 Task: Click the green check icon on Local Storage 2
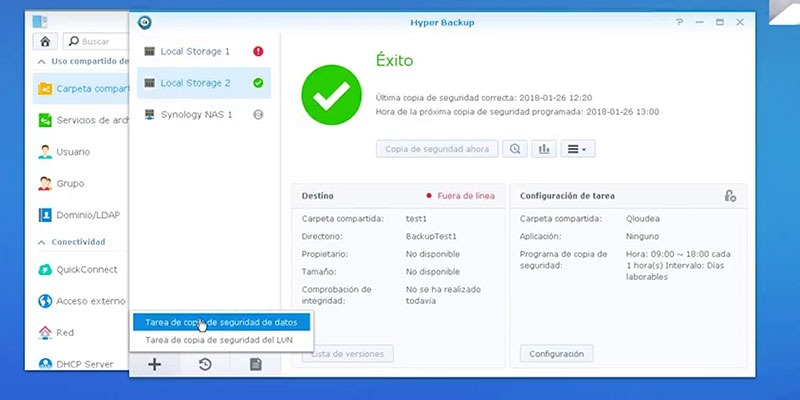pos(258,83)
